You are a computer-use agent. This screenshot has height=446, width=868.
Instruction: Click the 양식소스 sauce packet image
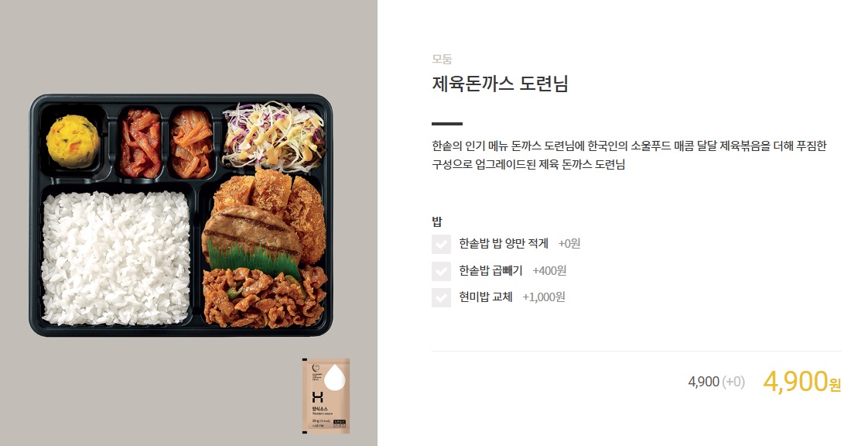point(326,396)
